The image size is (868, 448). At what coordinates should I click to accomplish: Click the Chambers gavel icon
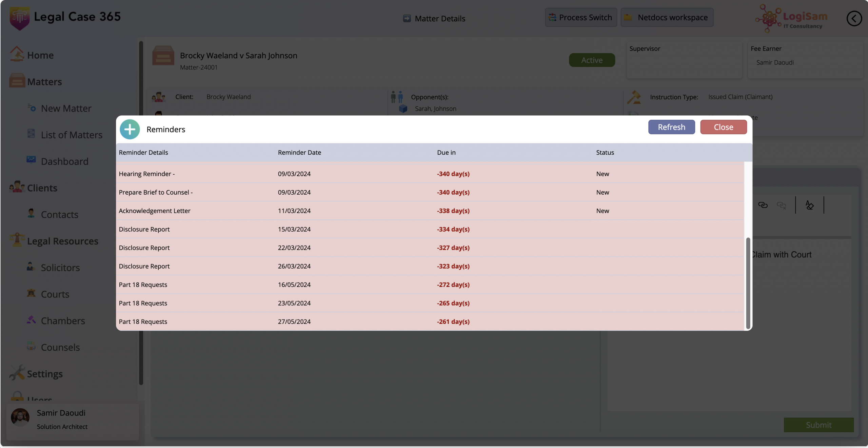31,320
